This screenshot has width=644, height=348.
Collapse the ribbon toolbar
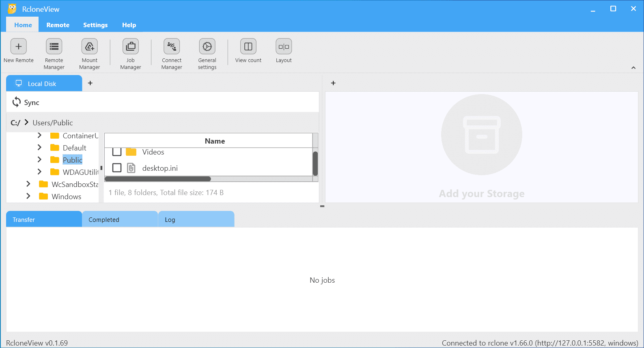coord(633,68)
